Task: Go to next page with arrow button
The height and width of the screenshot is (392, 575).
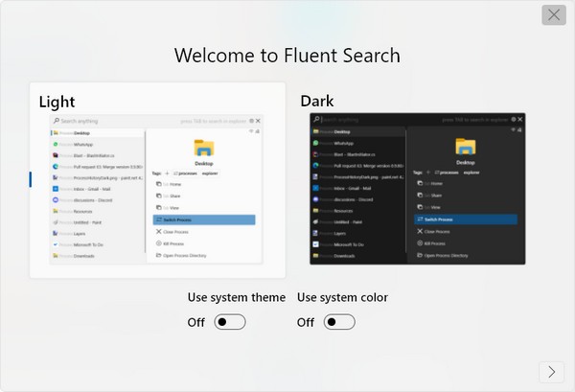Action: click(551, 372)
